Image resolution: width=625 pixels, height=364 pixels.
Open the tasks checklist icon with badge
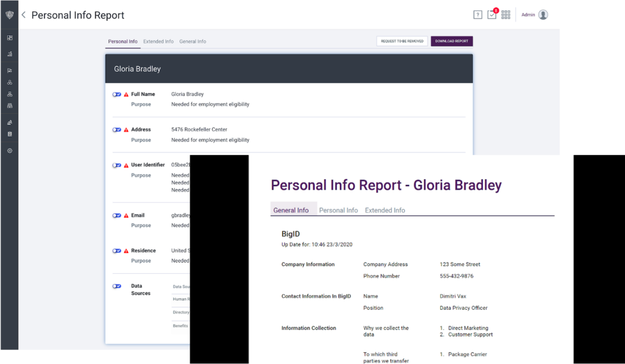[x=492, y=15]
